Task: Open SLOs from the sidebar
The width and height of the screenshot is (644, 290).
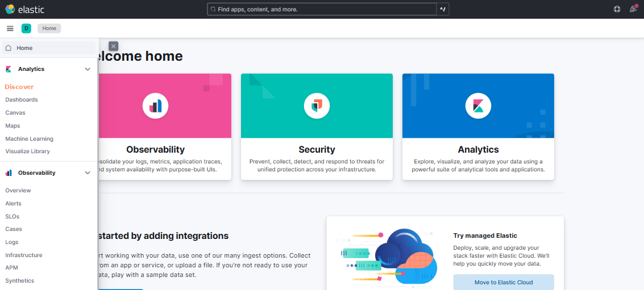Action: (13, 216)
